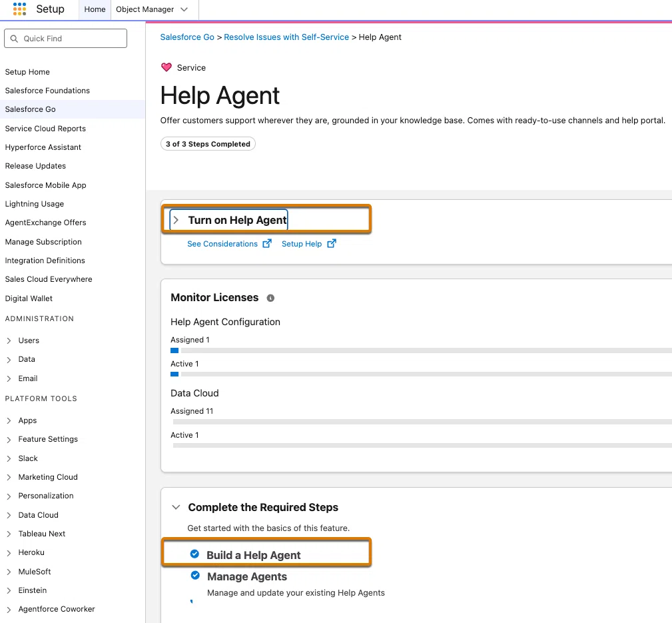The image size is (672, 623).
Task: Expand the Feature Settings node
Action: (x=9, y=440)
